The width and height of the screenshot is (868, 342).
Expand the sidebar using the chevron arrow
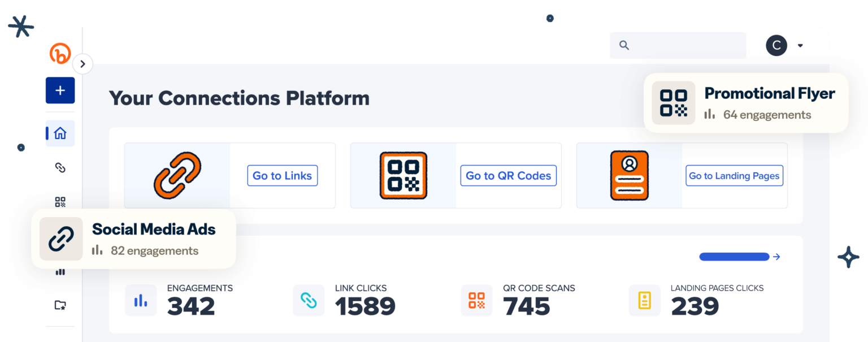pyautogui.click(x=83, y=64)
